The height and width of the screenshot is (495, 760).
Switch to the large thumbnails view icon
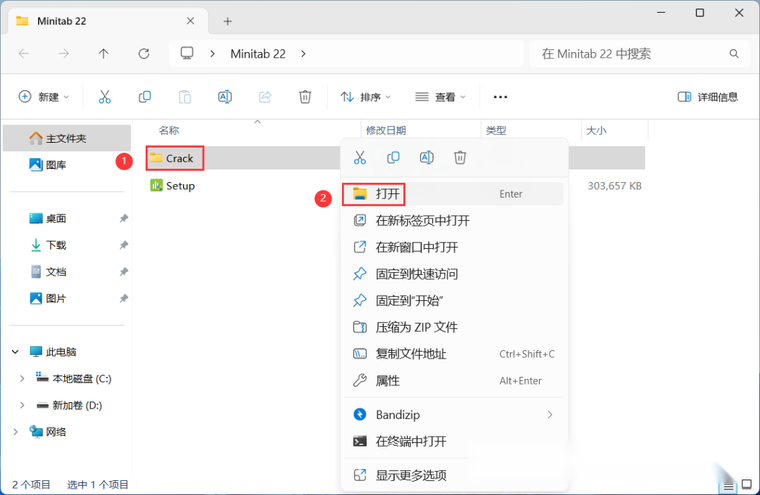coord(746,484)
